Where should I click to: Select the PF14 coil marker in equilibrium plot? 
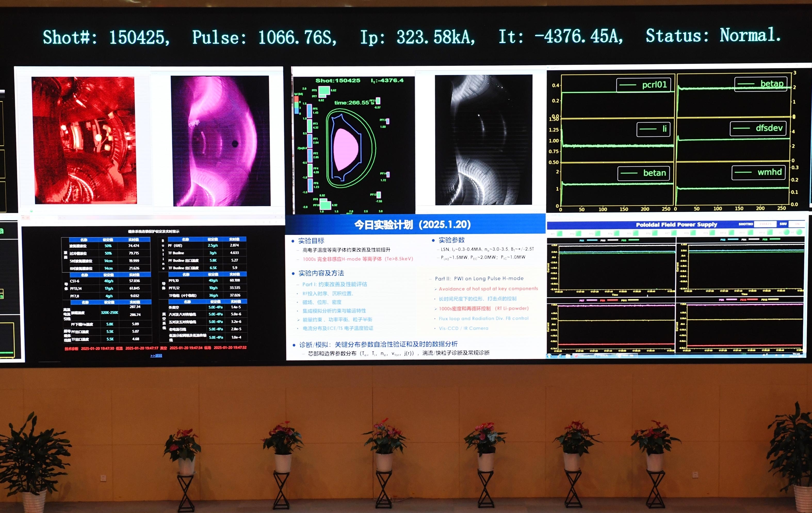(x=388, y=175)
